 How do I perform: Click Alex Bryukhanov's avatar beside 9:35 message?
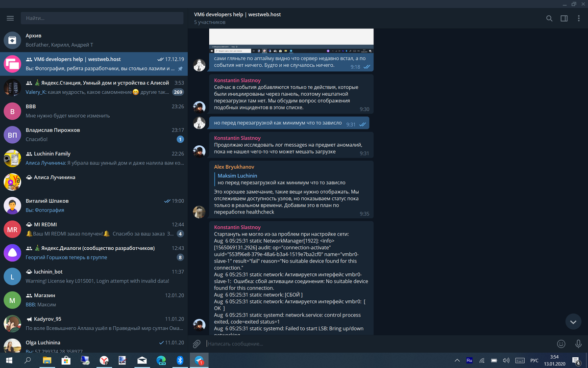(x=199, y=211)
